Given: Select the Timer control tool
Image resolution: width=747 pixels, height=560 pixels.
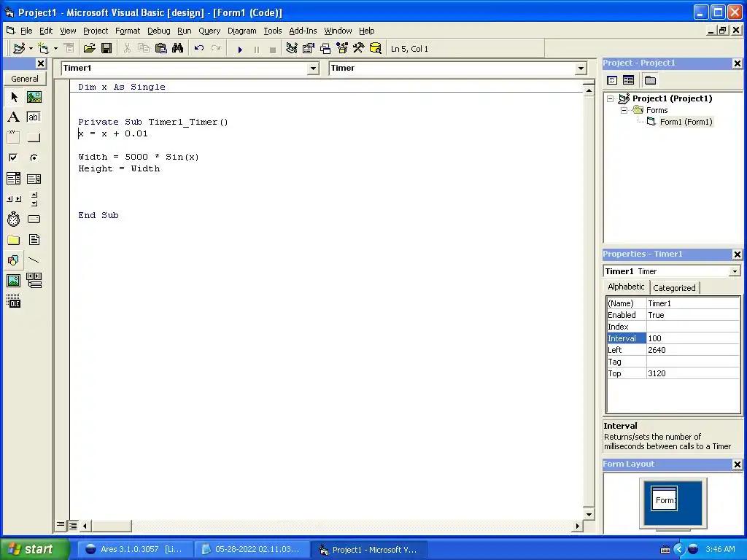Looking at the screenshot, I should click(14, 219).
